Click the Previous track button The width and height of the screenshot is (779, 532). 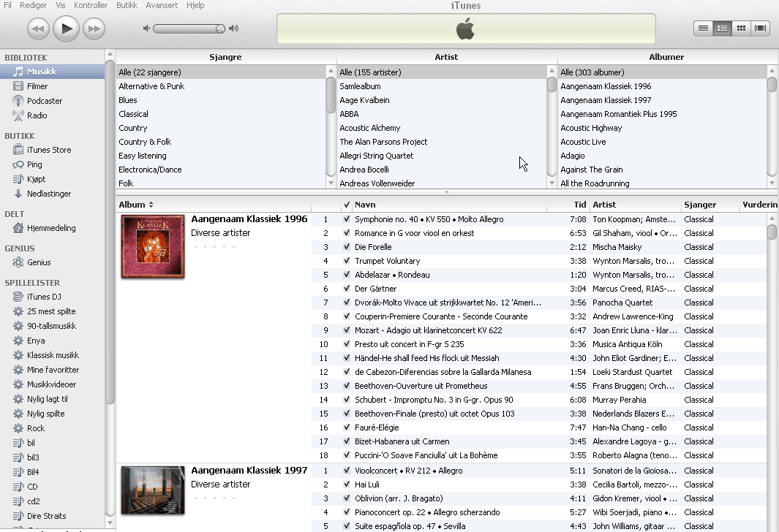(x=38, y=28)
